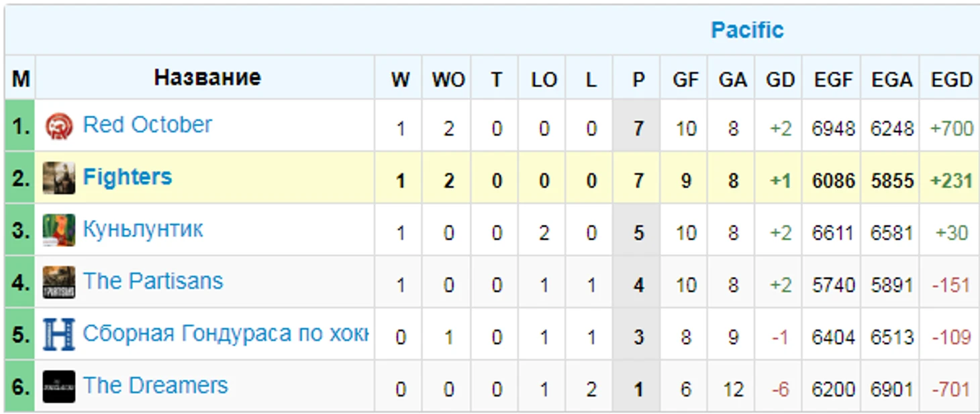
Task: Open Сборная Гондураса по хоккею team link
Action: point(224,333)
